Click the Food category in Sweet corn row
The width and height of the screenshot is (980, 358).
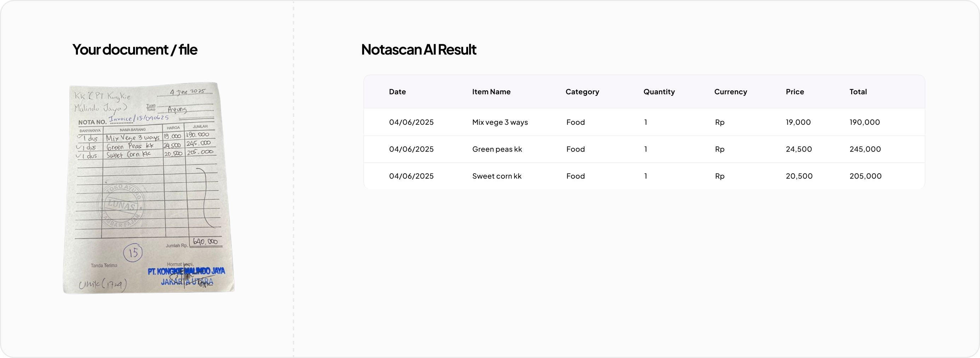point(575,176)
